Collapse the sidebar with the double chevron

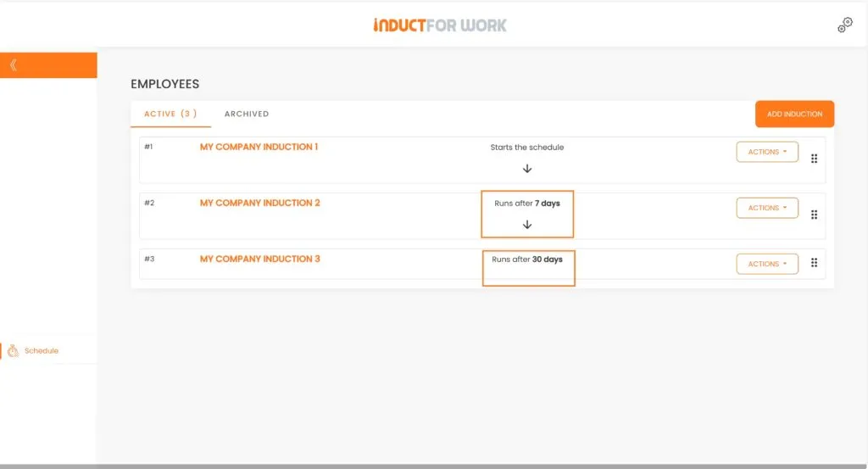14,65
